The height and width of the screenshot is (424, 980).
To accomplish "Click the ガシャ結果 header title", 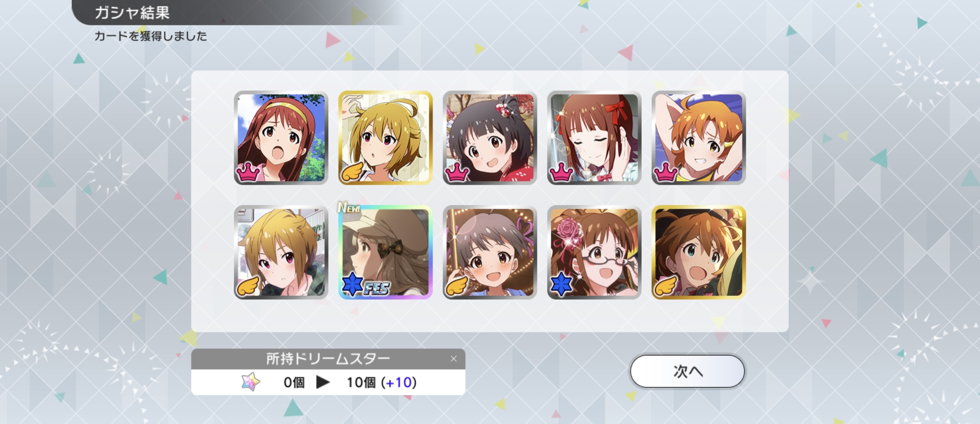I will (x=132, y=13).
